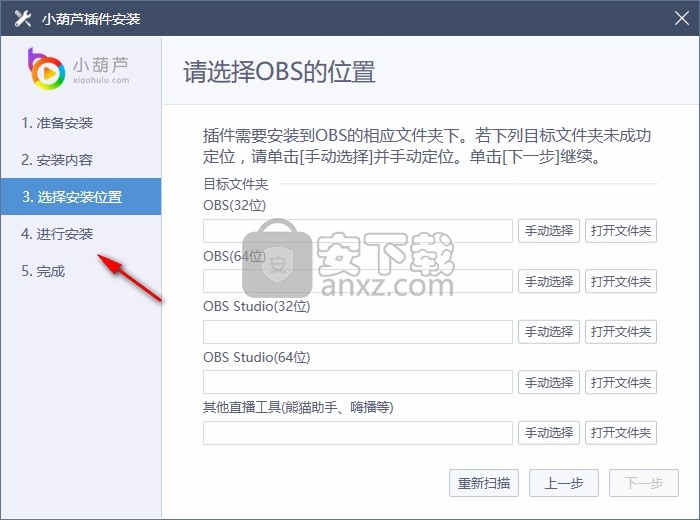This screenshot has width=700, height=520.
Task: Click the OBS Studio(64位) path input field
Action: tap(358, 382)
